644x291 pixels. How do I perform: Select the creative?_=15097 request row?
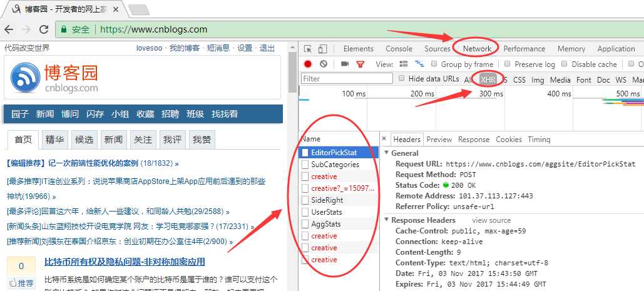[339, 188]
